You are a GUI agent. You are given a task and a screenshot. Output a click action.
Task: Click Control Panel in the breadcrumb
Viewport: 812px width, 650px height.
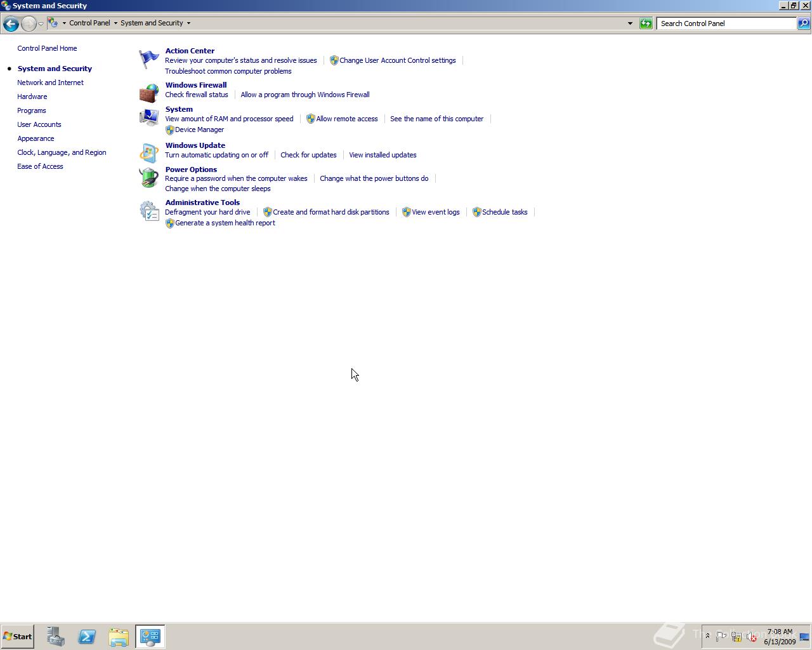pos(89,23)
